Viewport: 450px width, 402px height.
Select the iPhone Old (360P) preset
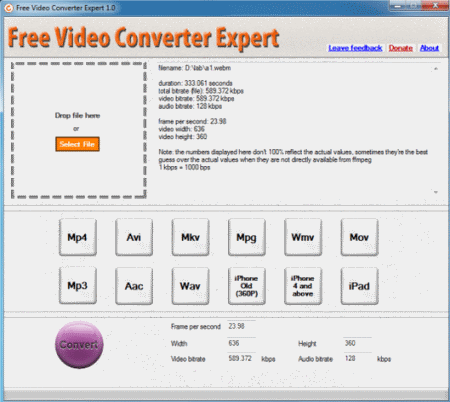coord(247,286)
